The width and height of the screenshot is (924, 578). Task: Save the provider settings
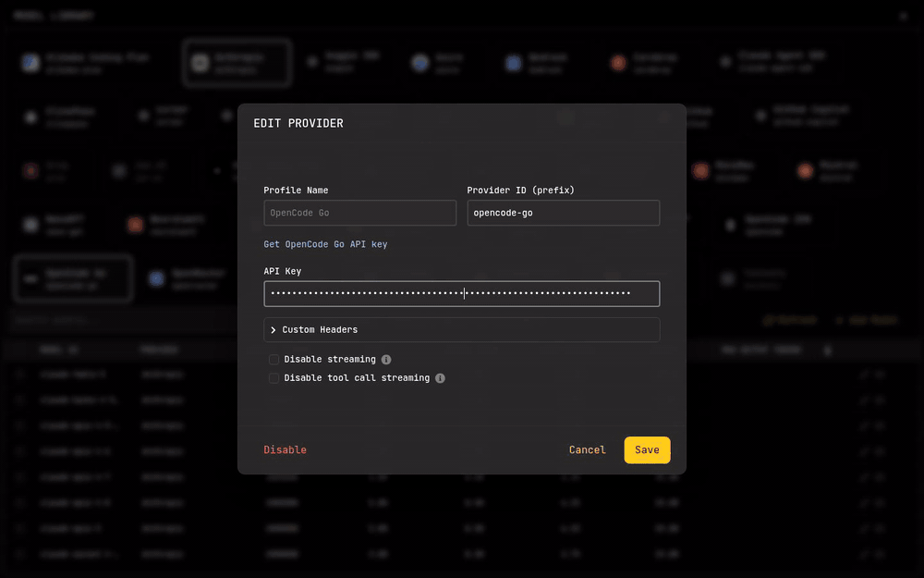click(647, 450)
